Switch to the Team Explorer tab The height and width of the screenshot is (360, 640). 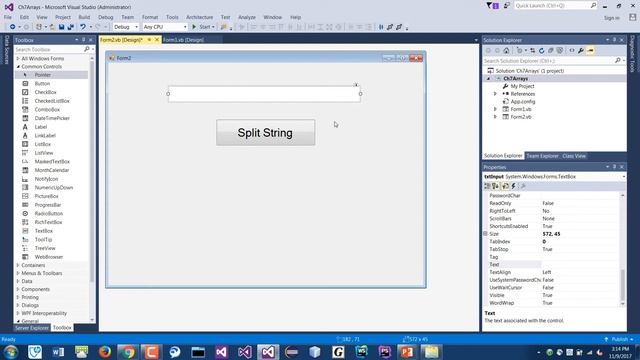(x=542, y=156)
